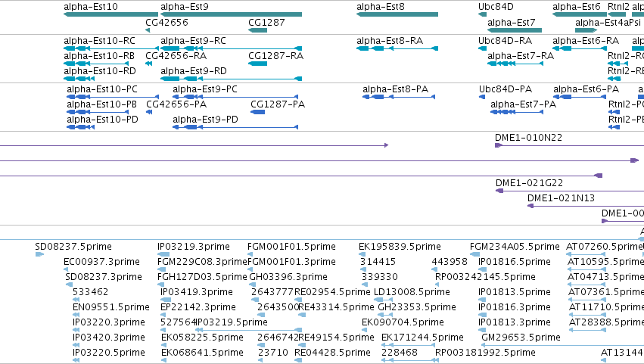Click the alpha-Est6-PA protein label
This screenshot has width=644, height=364.
pyautogui.click(x=586, y=89)
